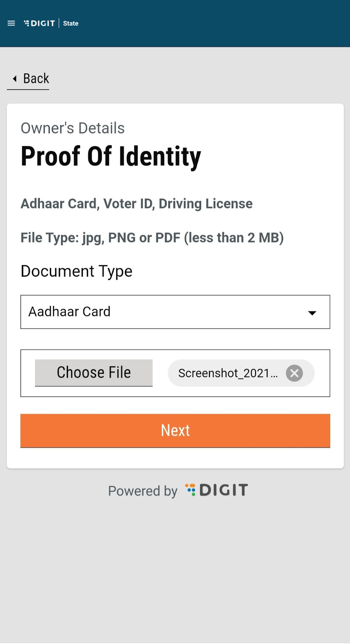Viewport: 350px width, 644px height.
Task: Expand the dropdown using the caret arrow
Action: (312, 313)
